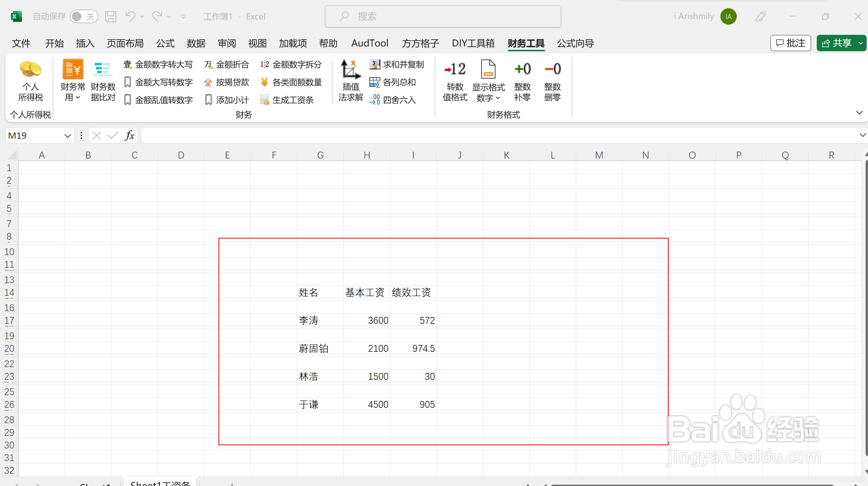Click the 添加小计 subtotal tool
868x486 pixels.
point(227,100)
